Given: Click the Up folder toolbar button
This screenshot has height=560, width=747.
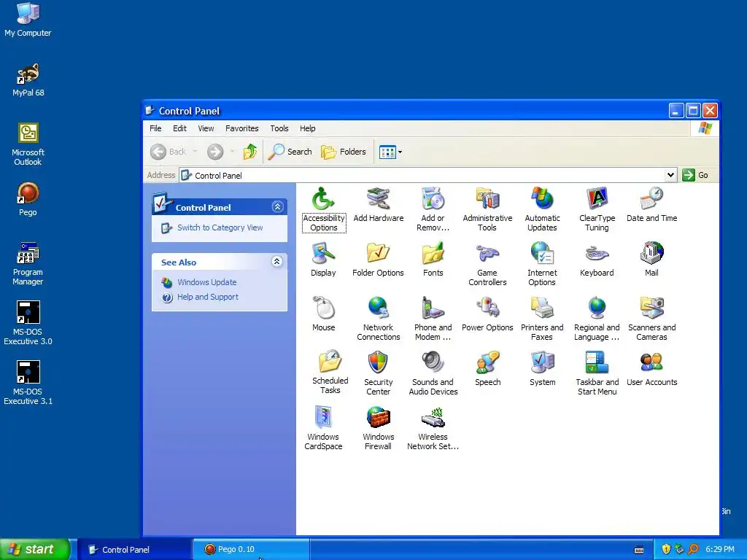Looking at the screenshot, I should 250,152.
